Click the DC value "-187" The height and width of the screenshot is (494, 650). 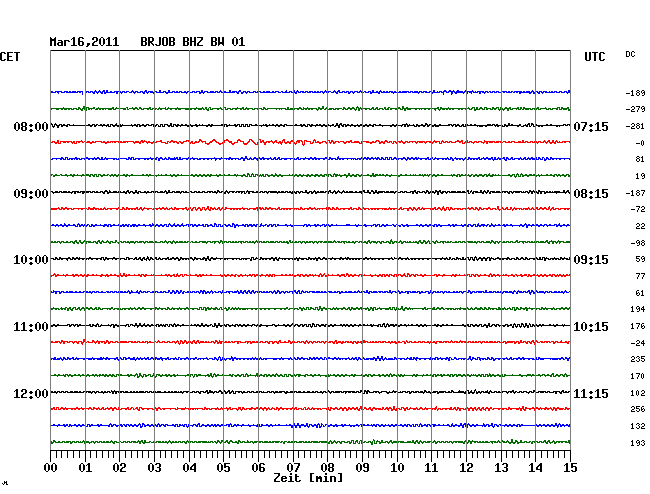[x=635, y=194]
